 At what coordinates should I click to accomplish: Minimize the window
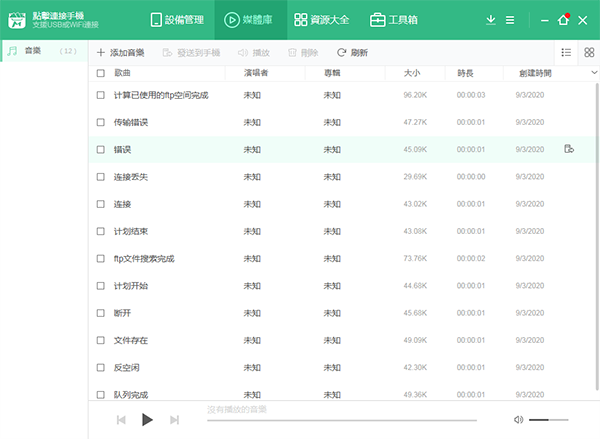545,20
